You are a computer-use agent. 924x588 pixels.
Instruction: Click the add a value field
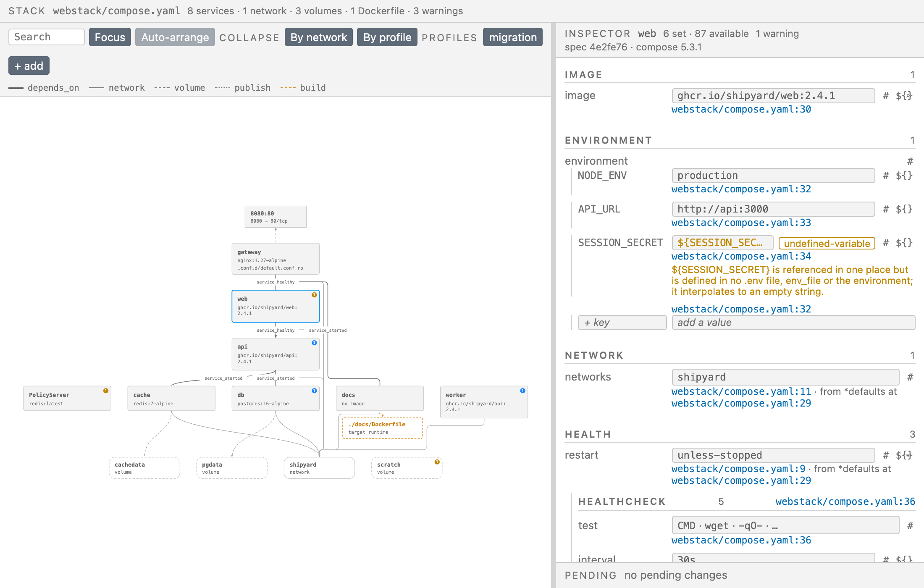(x=794, y=323)
